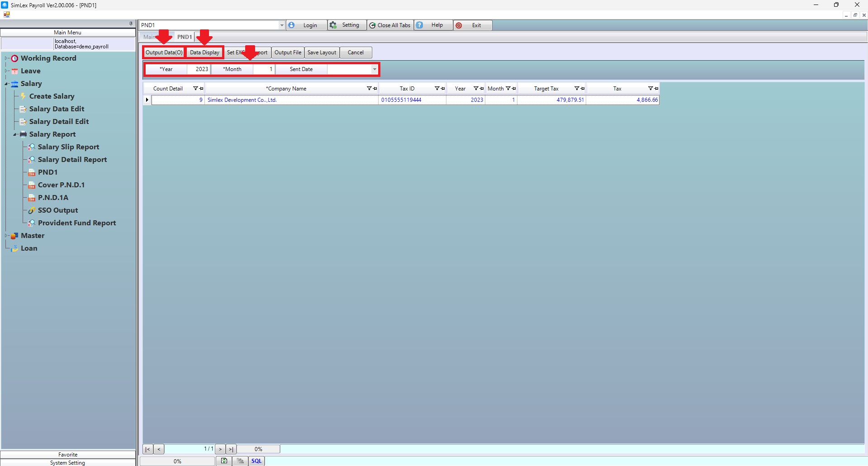Click the SSO Output icon in the tree
This screenshot has height=466, width=868.
tap(32, 210)
